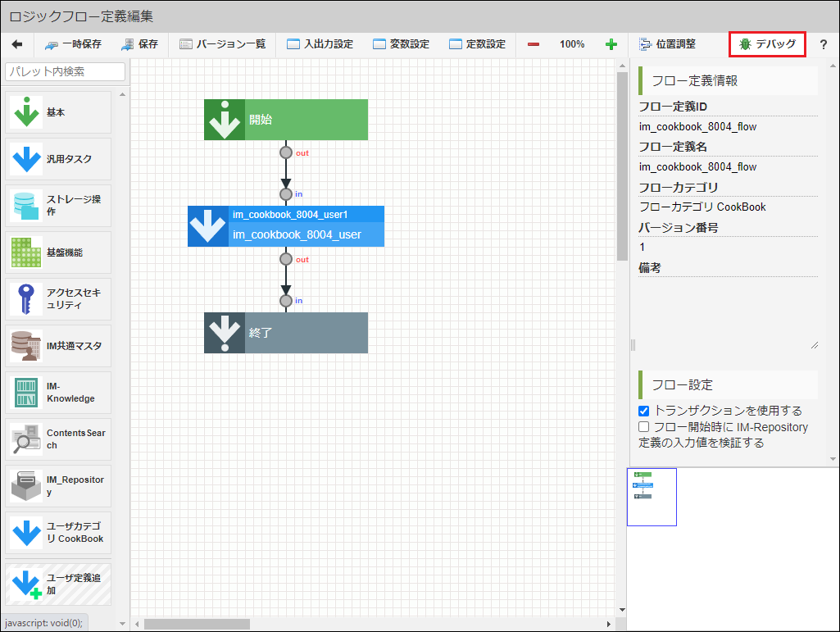Click the flow overview minimap thumbnail
Viewport: 840px width, 632px height.
pyautogui.click(x=652, y=497)
